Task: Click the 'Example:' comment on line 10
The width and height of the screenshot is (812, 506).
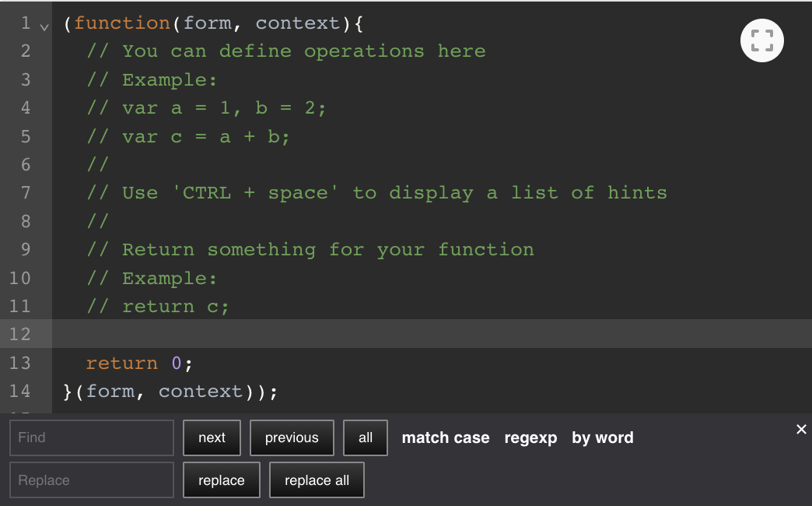Action: [152, 279]
